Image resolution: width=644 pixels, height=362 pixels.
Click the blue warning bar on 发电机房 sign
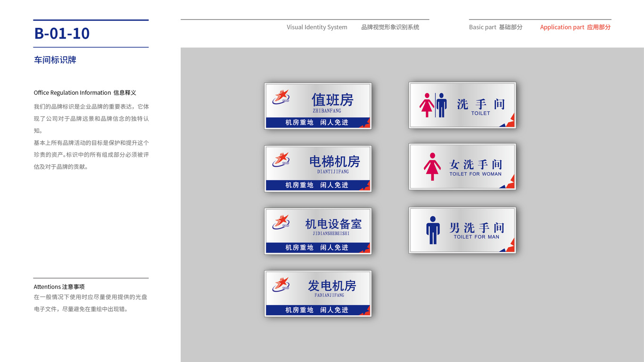click(x=318, y=310)
